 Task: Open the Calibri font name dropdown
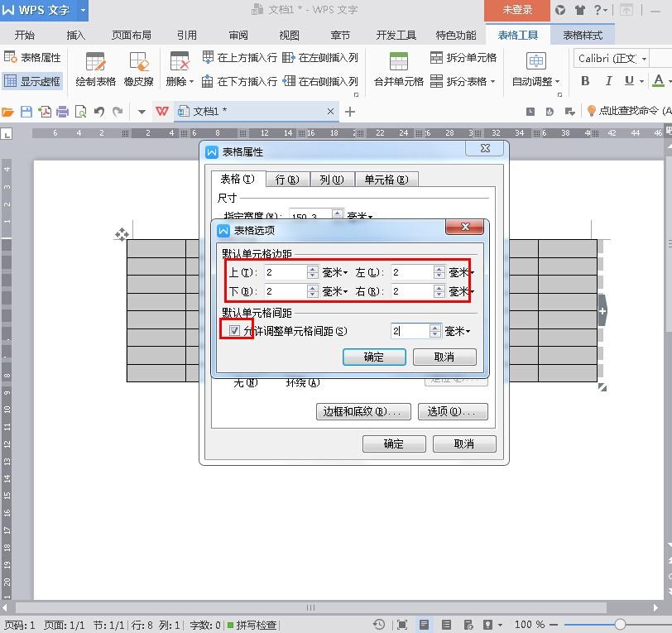click(x=644, y=59)
